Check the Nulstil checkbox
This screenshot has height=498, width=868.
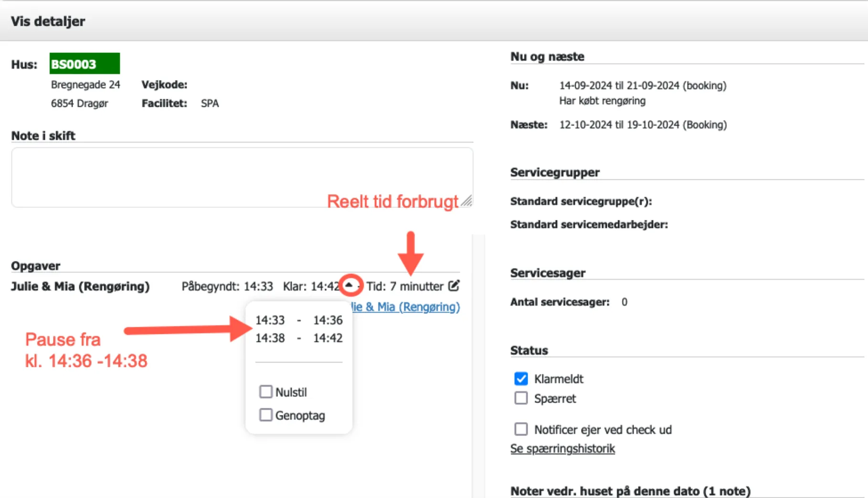pos(266,391)
